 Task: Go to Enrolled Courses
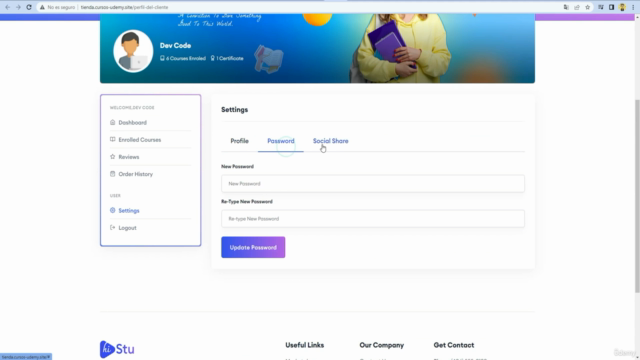[x=140, y=140]
